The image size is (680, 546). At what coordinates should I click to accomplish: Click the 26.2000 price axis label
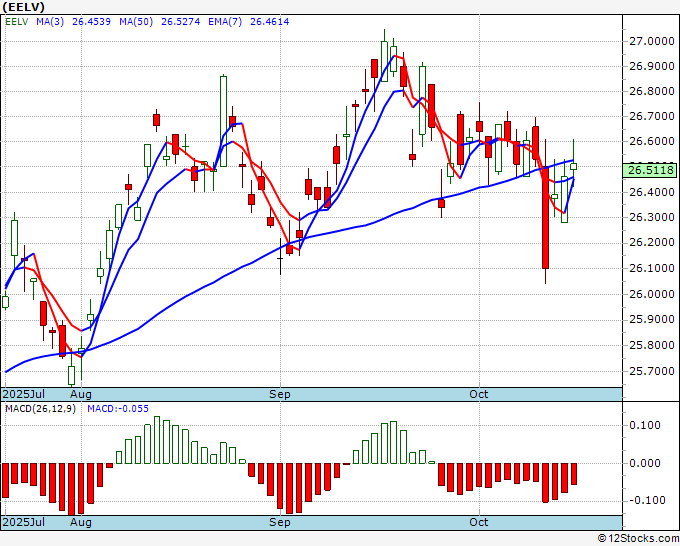point(652,242)
